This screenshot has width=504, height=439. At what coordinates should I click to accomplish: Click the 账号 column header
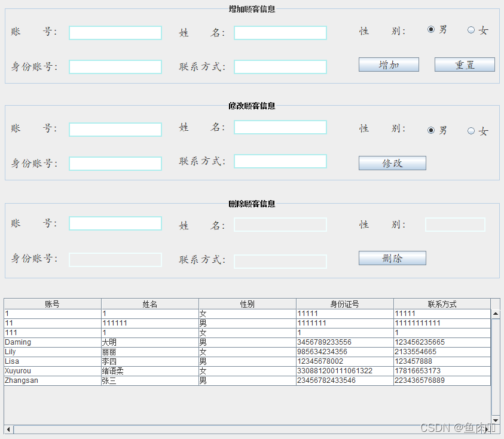point(53,304)
